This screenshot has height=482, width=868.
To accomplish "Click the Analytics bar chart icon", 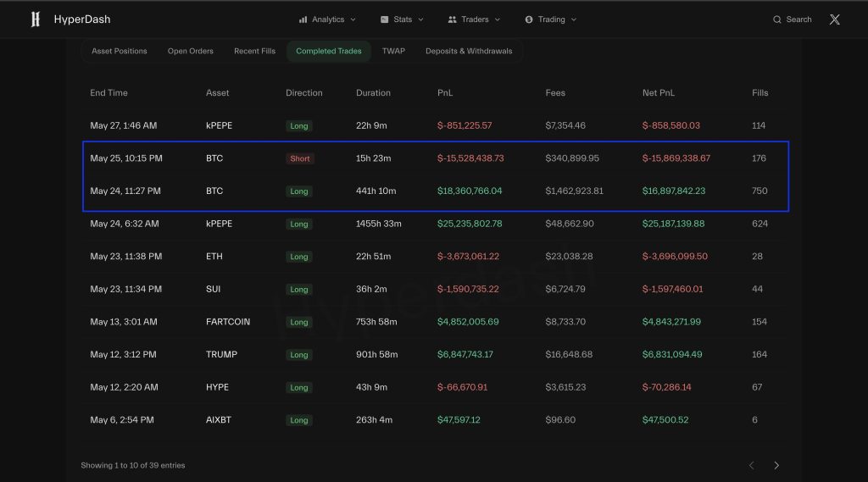I will pos(303,19).
